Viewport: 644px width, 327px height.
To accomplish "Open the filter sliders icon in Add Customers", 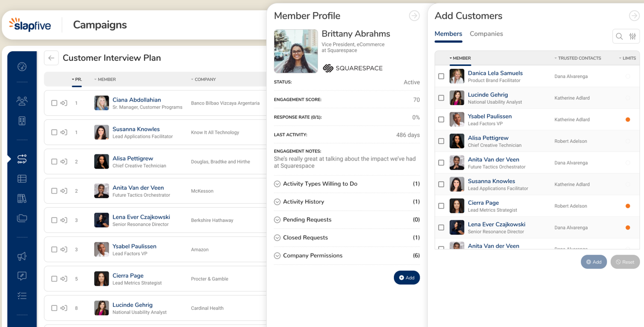I will click(x=632, y=36).
